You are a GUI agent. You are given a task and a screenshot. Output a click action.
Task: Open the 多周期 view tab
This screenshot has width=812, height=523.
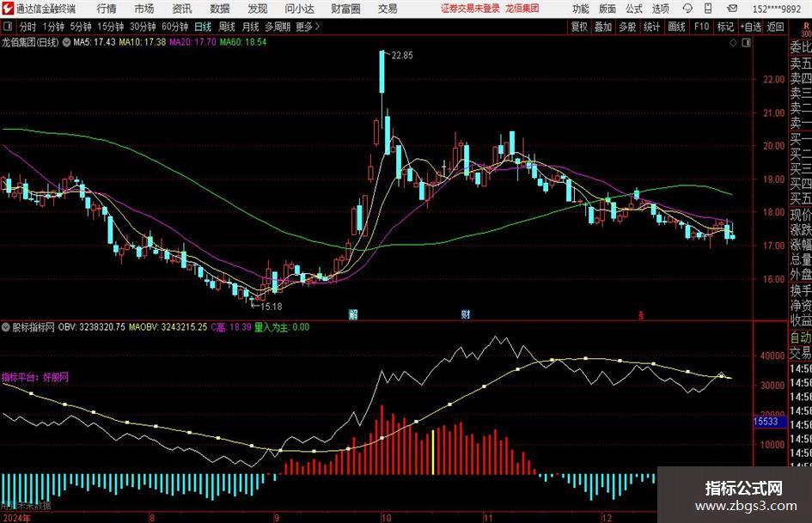[278, 27]
